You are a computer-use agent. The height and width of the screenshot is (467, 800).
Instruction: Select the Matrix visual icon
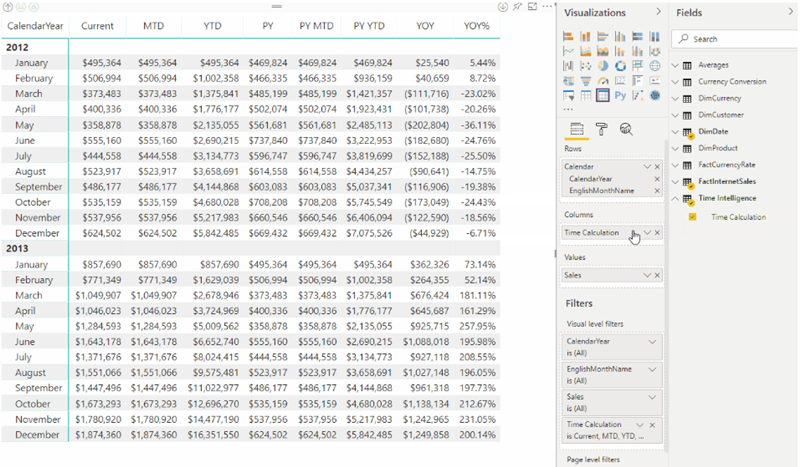pyautogui.click(x=602, y=96)
